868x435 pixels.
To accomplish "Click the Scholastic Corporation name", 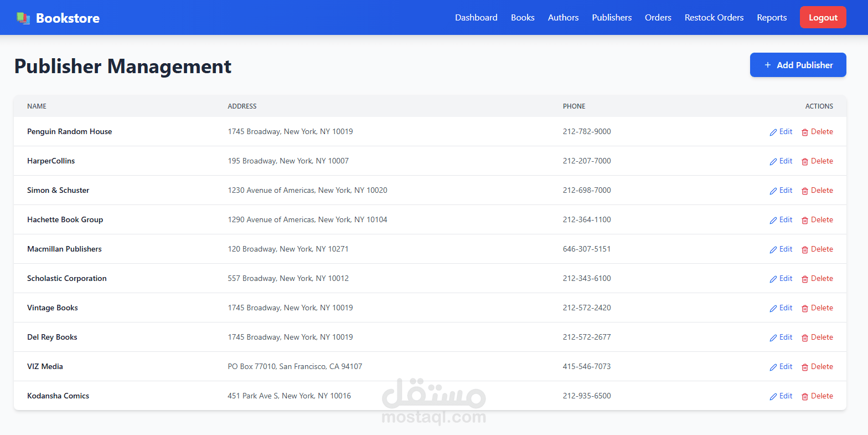I will pos(66,278).
